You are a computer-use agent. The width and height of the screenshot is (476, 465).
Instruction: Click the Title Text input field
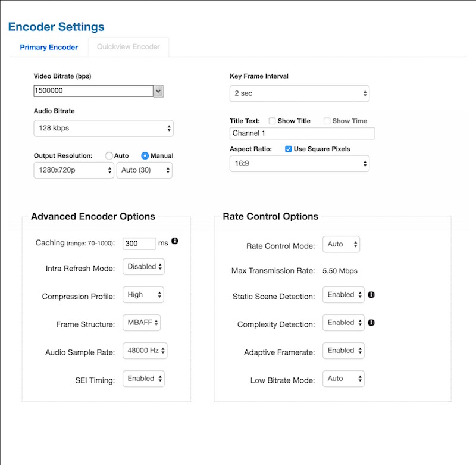tap(302, 133)
